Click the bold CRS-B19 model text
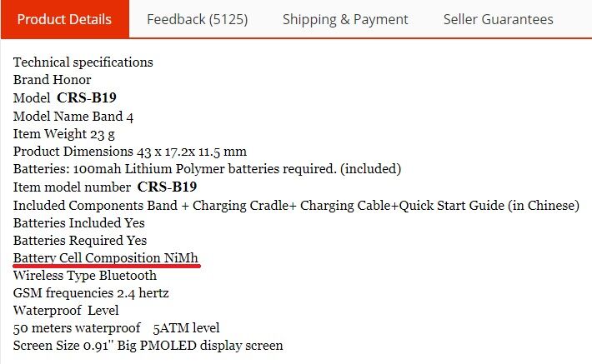 coord(87,97)
